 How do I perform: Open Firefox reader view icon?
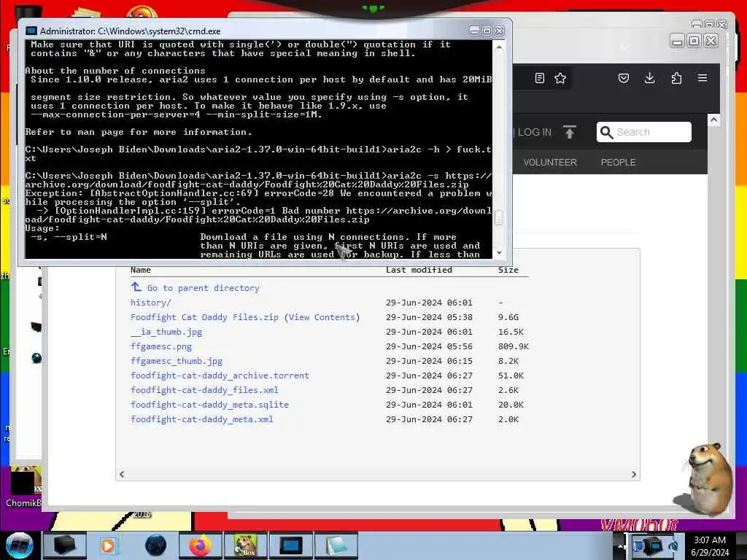click(540, 78)
